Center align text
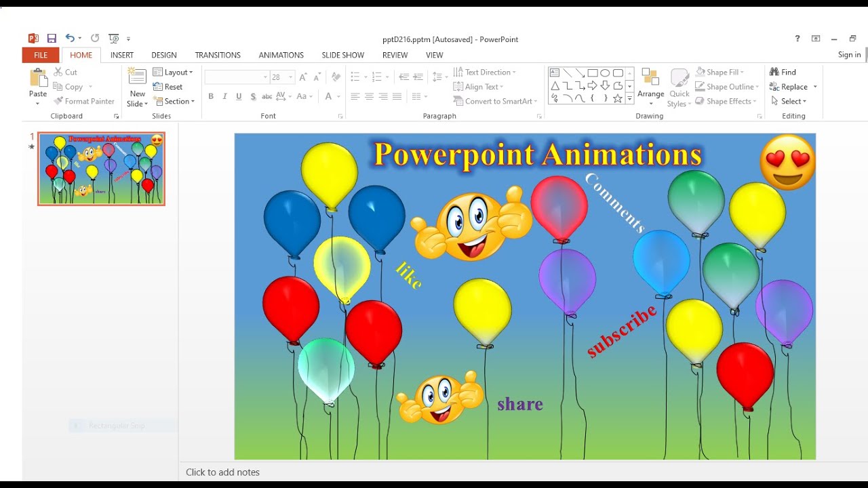 pyautogui.click(x=369, y=97)
